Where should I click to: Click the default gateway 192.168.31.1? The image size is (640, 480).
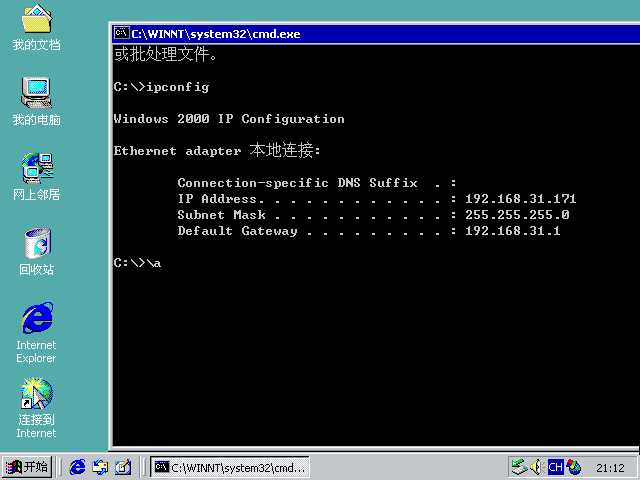point(513,231)
